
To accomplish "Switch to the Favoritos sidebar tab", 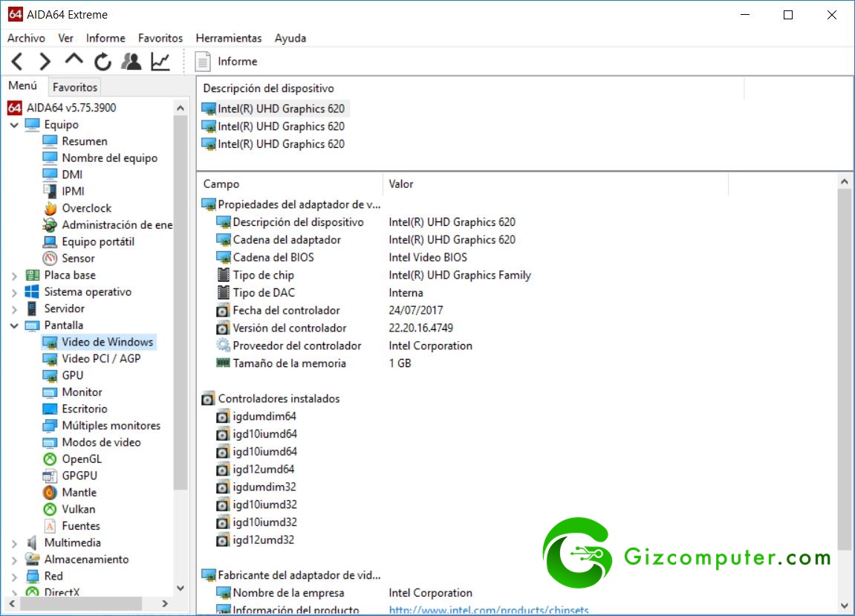I will [75, 87].
